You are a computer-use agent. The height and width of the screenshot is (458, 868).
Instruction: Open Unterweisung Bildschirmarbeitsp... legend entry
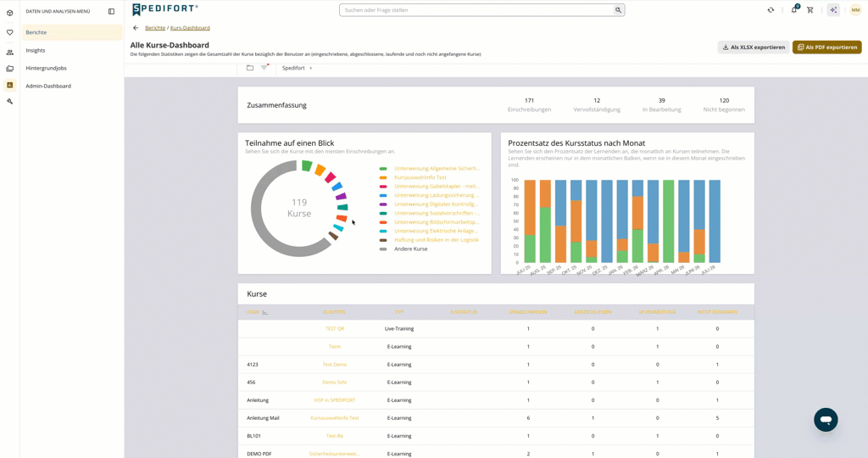click(437, 222)
